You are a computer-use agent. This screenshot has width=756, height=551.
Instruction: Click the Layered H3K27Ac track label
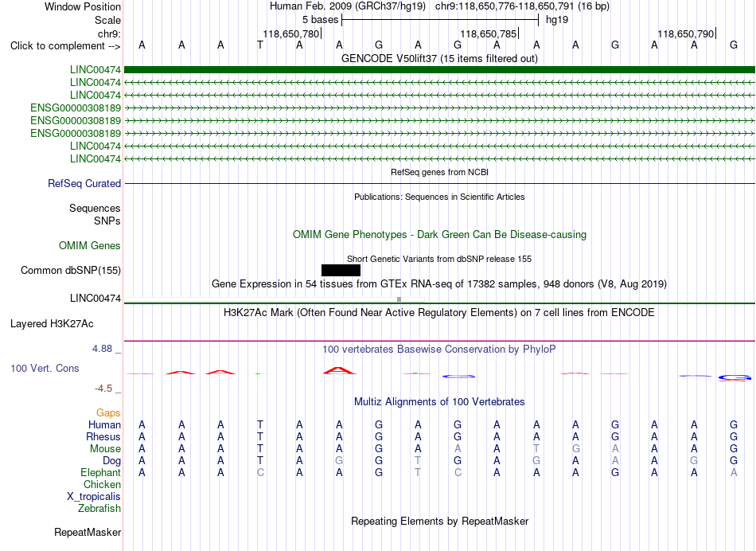pos(52,324)
